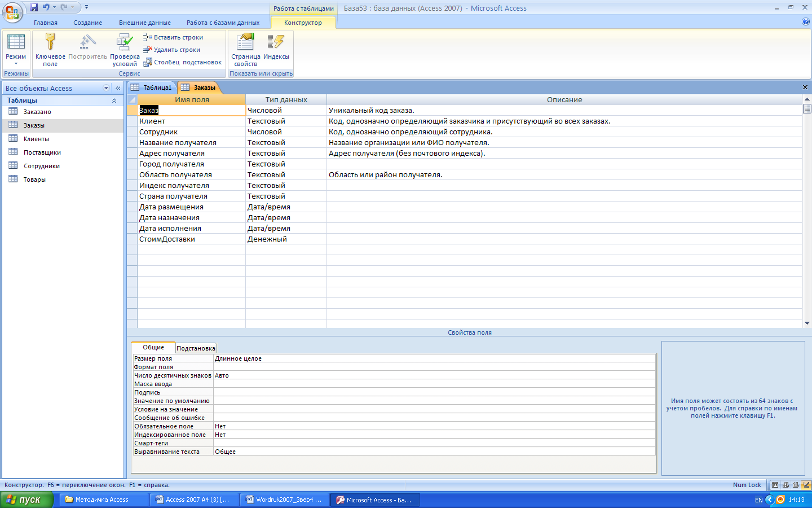Image resolution: width=812 pixels, height=508 pixels.
Task: Click the Выравнивание текста value Общее
Action: [434, 452]
